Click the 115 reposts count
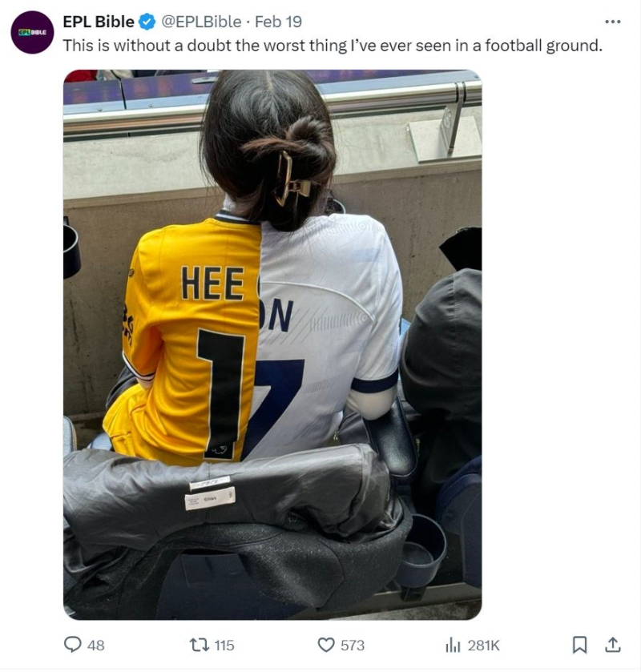The image size is (641, 672). (224, 645)
